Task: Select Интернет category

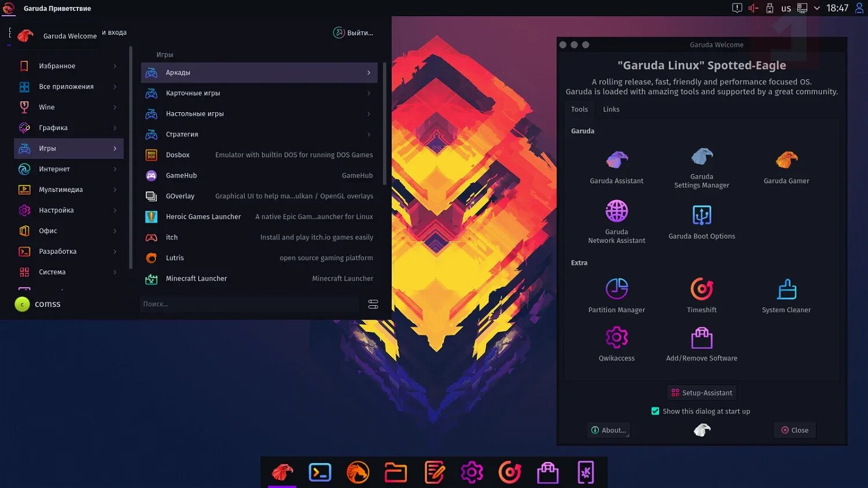Action: click(69, 169)
